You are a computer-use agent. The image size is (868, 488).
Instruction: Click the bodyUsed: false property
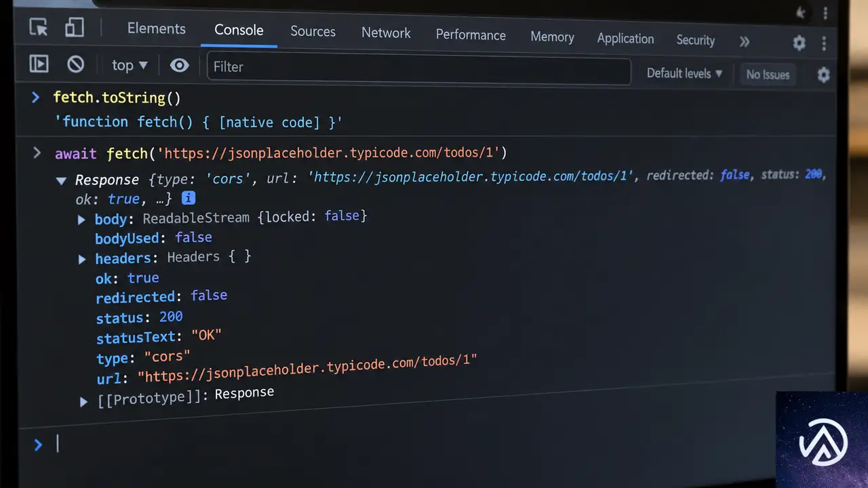tap(153, 238)
